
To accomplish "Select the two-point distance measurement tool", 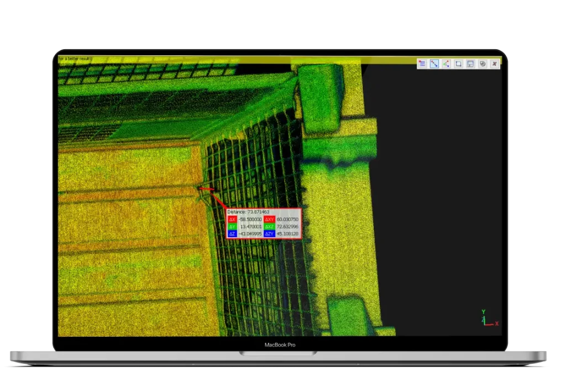I will [x=434, y=64].
